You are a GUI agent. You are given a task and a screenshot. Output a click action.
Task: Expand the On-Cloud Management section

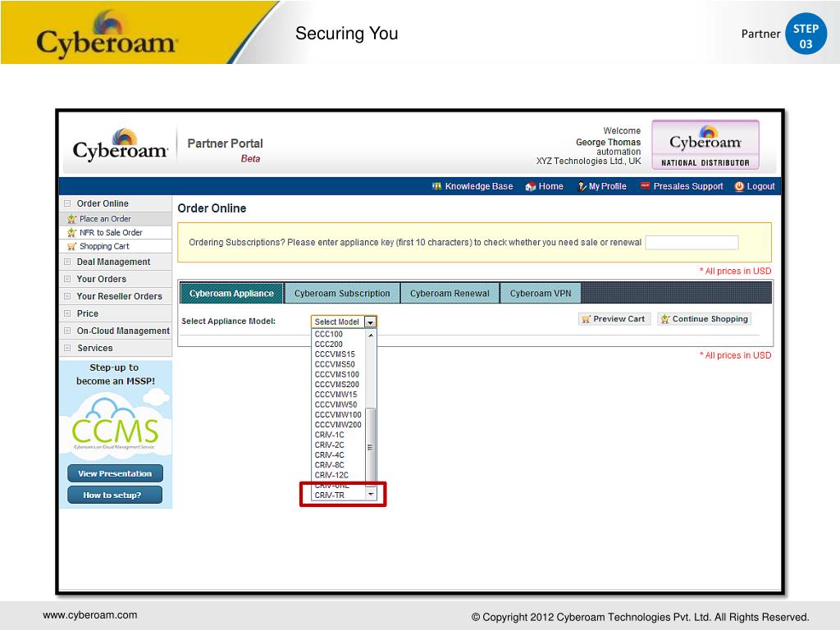[x=67, y=331]
